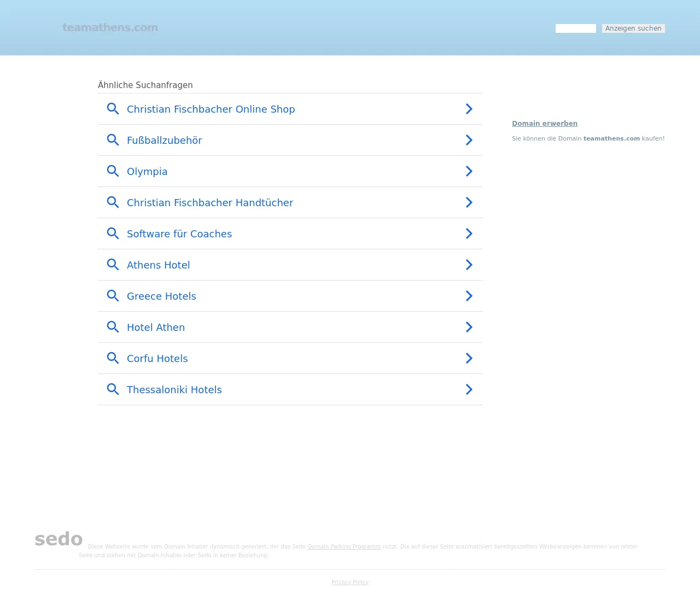Viewport: 700px width, 595px height.
Task: Open the chevron arrow for Christian Fischbacher Online Shop
Action: [x=469, y=109]
